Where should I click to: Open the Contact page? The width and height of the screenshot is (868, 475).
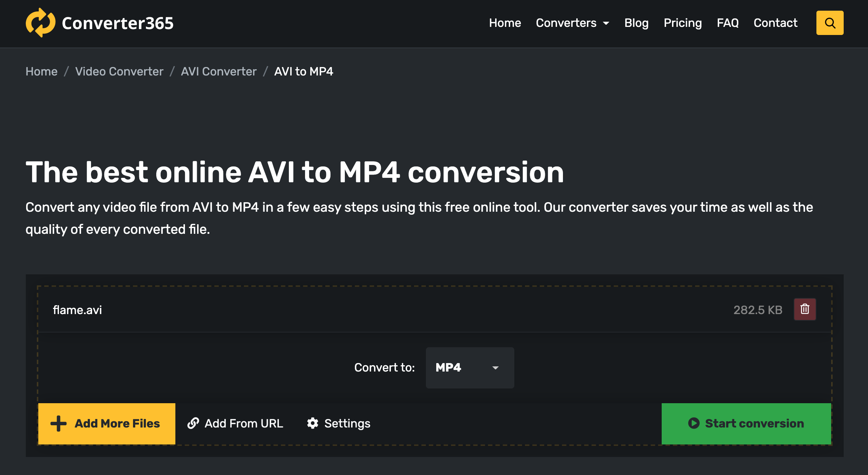pyautogui.click(x=775, y=23)
